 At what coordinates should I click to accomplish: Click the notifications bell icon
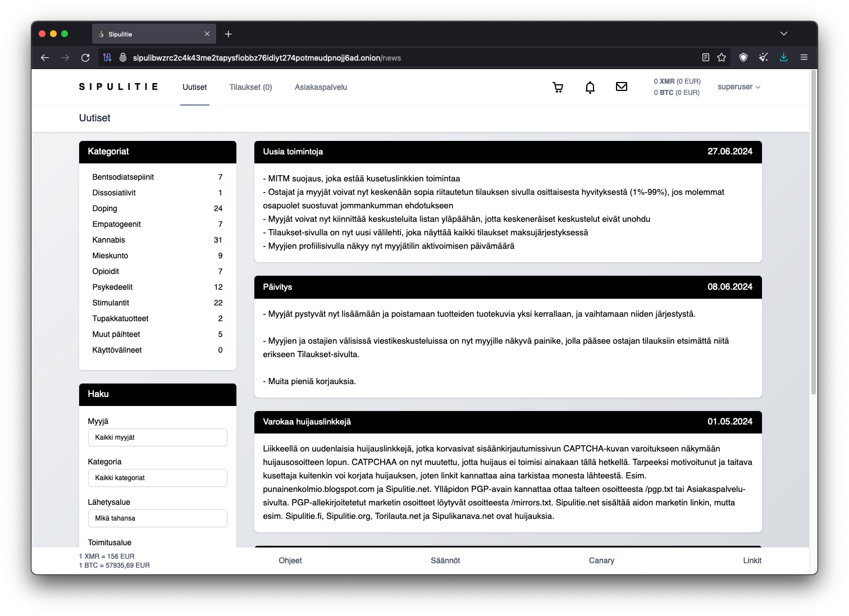[x=590, y=87]
